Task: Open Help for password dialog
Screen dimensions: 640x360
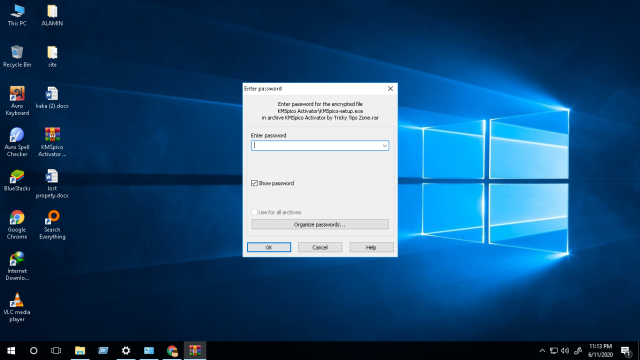Action: coord(371,247)
